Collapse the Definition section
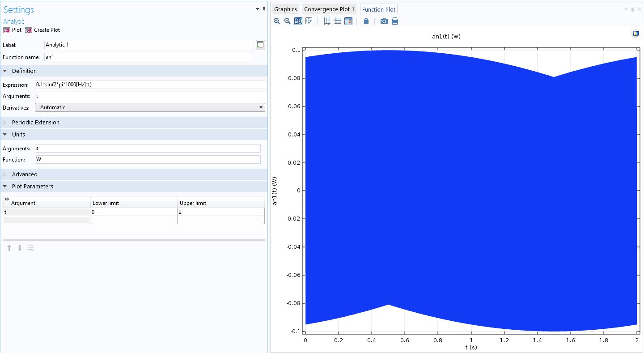644x353 pixels. click(24, 71)
